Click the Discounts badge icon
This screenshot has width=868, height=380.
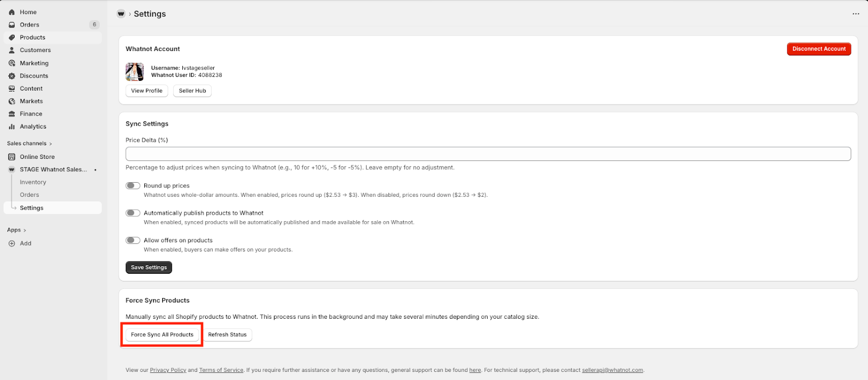pos(12,76)
